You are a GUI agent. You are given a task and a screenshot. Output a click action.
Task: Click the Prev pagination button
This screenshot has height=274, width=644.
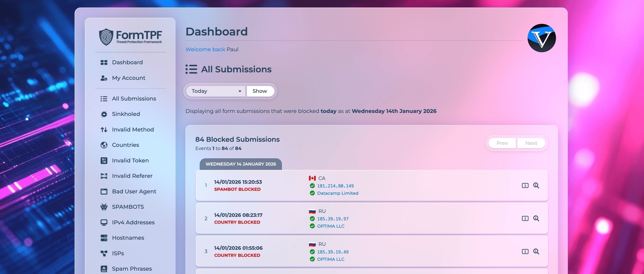click(x=502, y=143)
